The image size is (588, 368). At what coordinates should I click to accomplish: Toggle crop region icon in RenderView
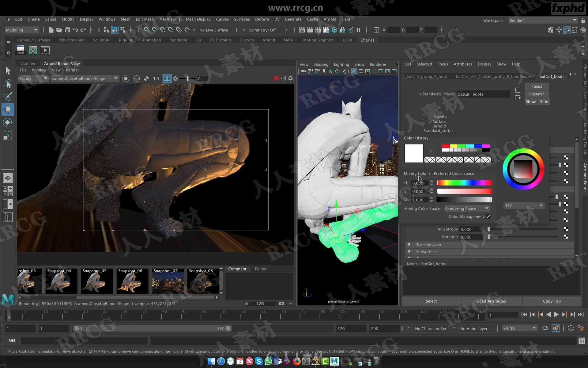167,79
